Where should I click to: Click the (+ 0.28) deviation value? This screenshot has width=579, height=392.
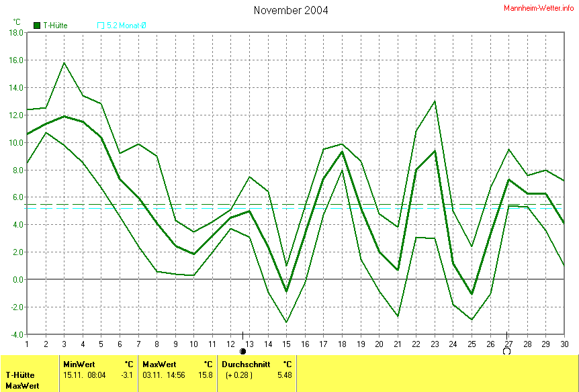point(240,375)
